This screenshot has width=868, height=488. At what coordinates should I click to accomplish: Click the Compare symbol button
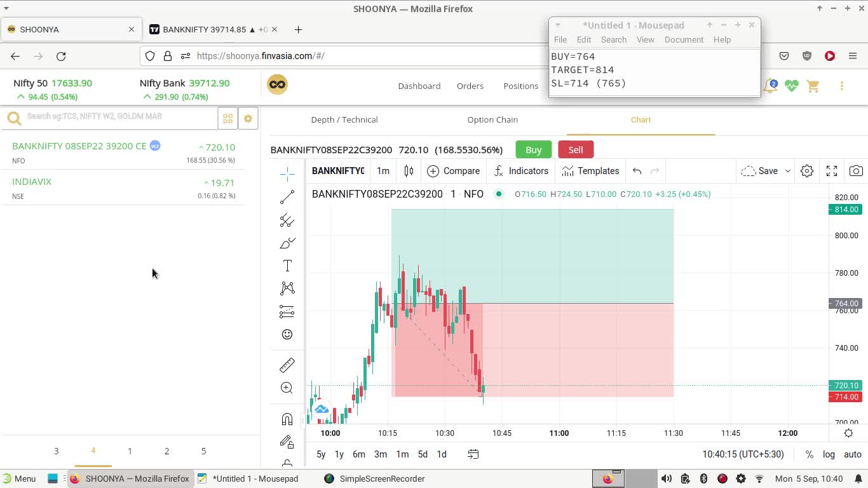click(x=454, y=171)
